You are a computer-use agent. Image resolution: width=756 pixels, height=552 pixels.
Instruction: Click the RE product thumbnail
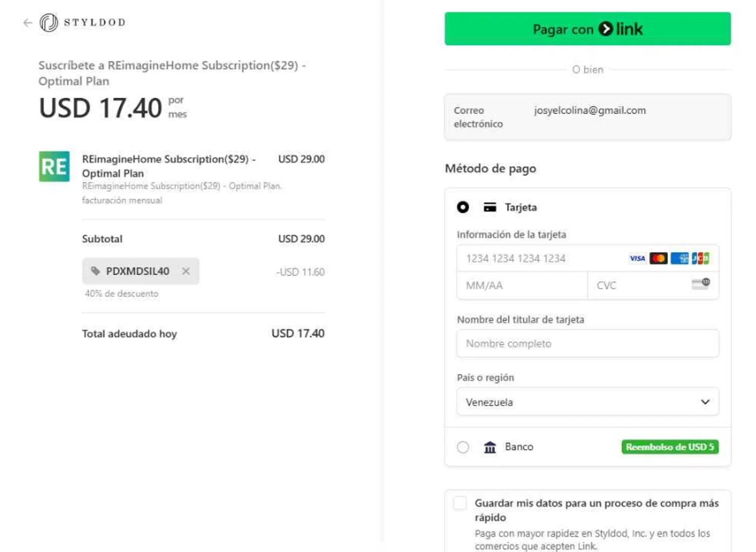pyautogui.click(x=54, y=166)
